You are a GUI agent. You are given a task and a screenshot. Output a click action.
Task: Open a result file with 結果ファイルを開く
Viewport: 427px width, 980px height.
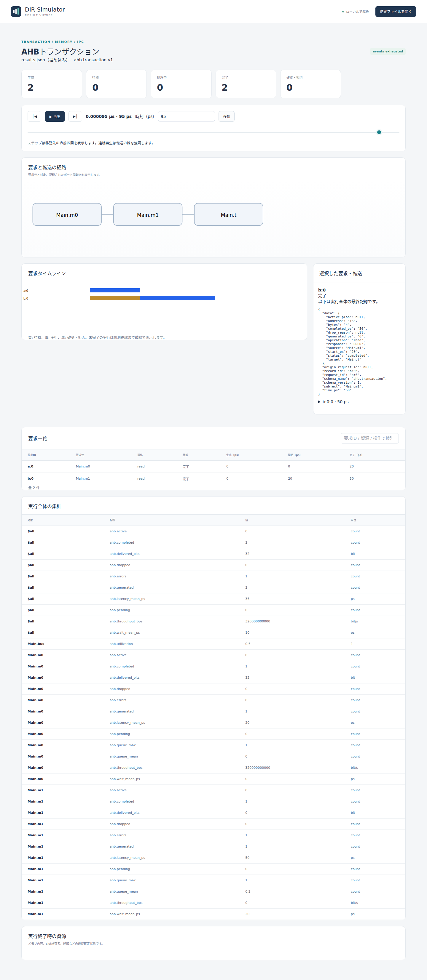[395, 12]
